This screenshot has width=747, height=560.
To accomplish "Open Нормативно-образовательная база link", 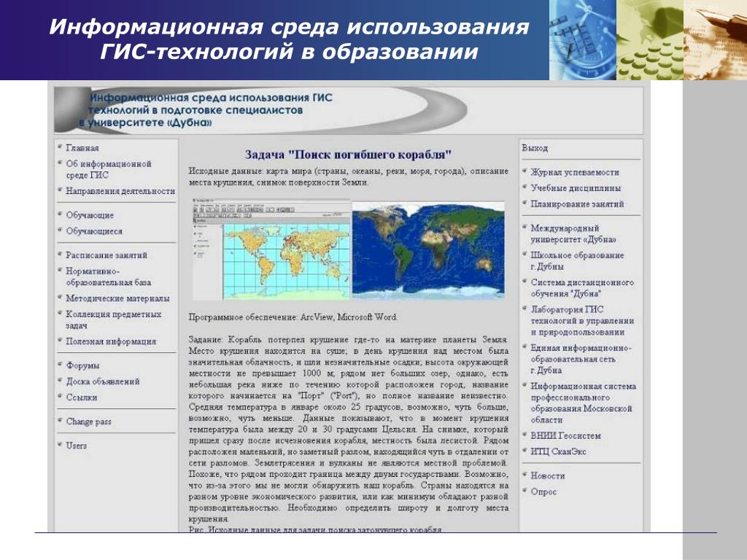I will point(109,276).
